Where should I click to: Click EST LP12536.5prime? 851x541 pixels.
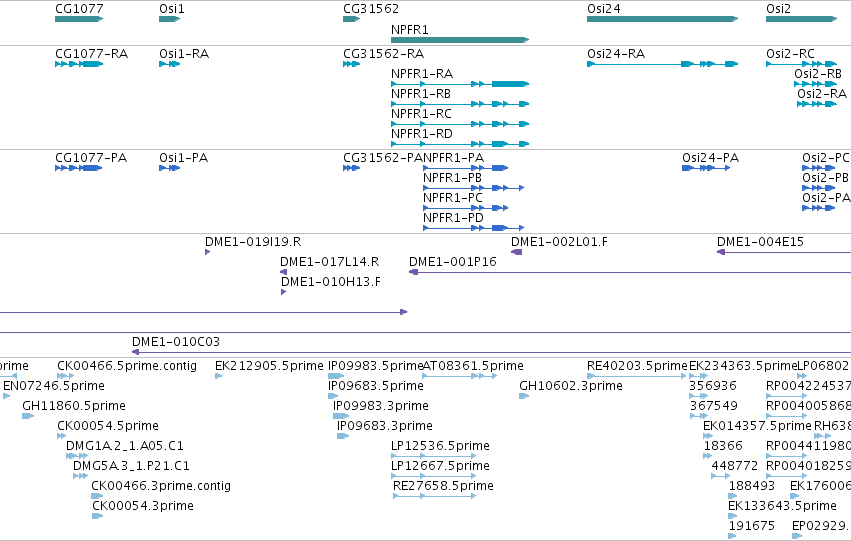[434, 456]
